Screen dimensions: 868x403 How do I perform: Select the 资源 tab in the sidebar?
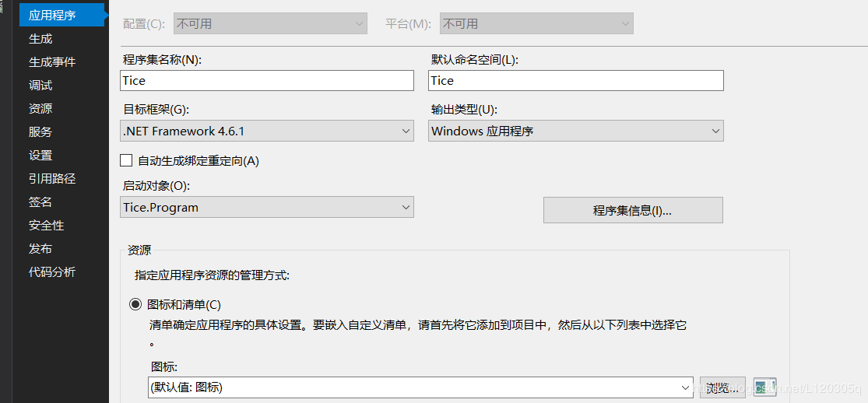40,108
